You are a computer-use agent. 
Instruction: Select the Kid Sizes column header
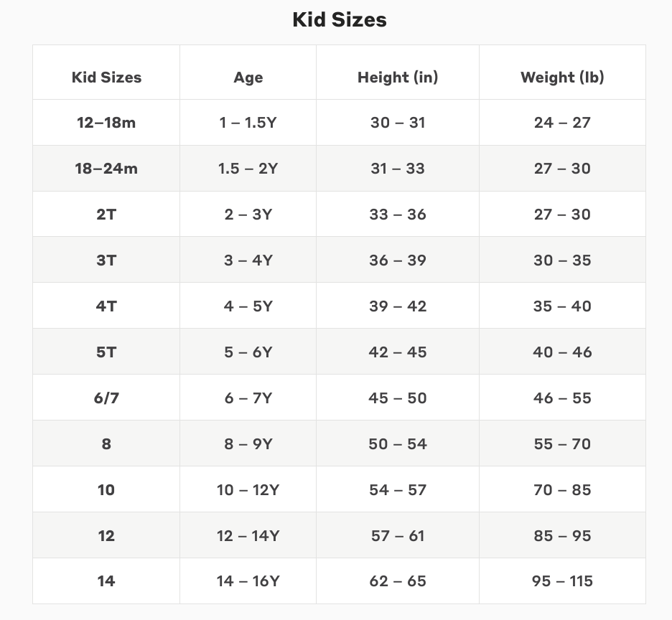tap(106, 77)
